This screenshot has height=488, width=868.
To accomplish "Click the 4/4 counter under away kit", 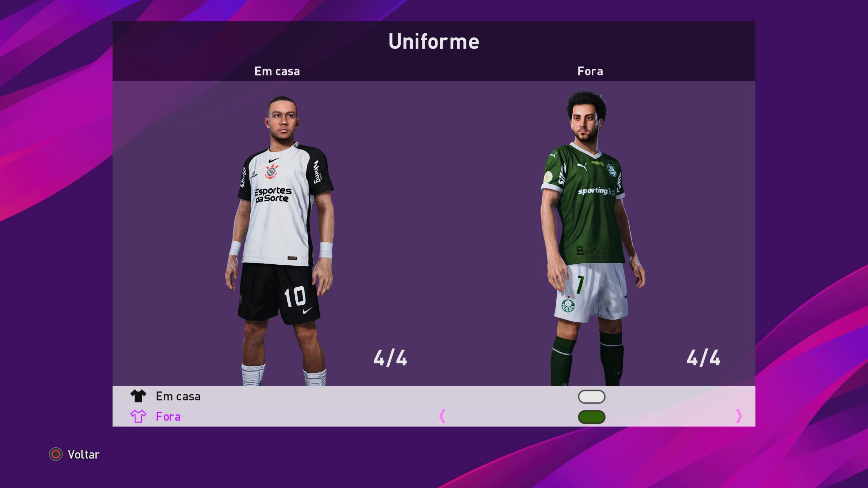I will (704, 358).
